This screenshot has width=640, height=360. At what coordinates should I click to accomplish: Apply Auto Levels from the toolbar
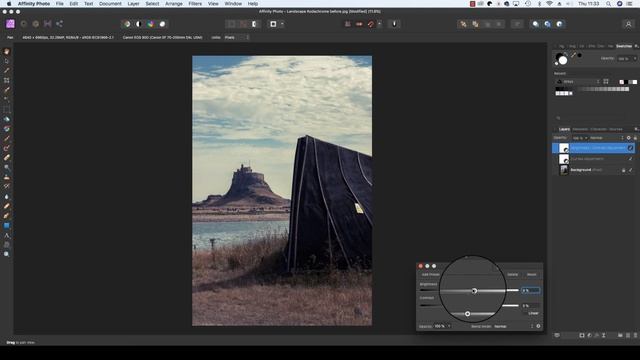pos(127,24)
